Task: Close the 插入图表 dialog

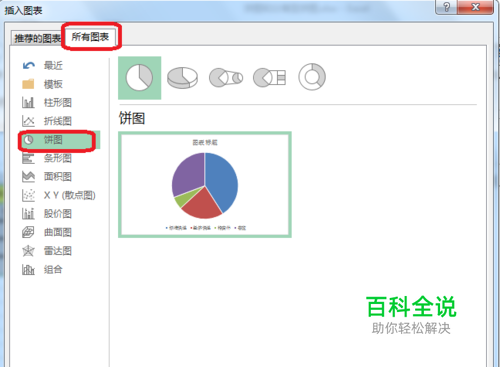Action: click(x=476, y=7)
